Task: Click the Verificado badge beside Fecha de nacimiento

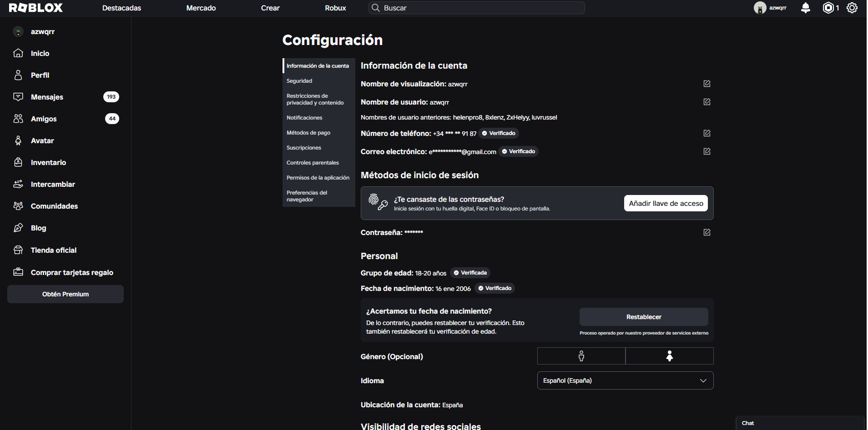Action: (495, 288)
